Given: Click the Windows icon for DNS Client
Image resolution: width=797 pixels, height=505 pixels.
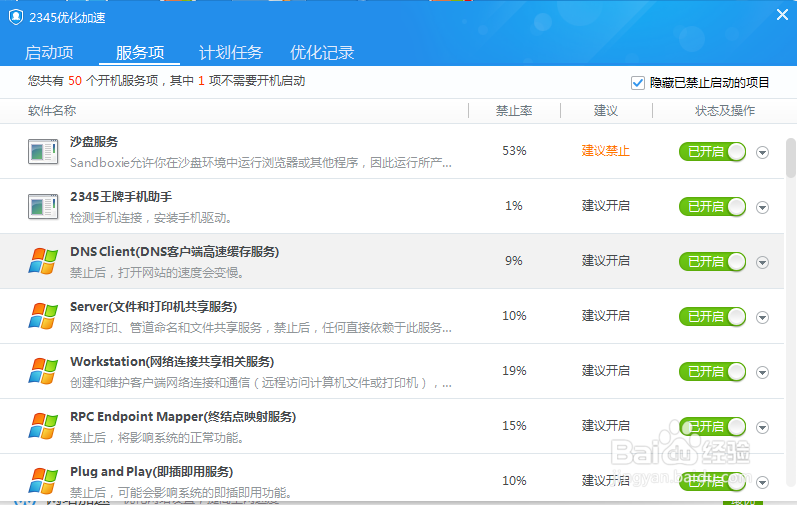Looking at the screenshot, I should pyautogui.click(x=43, y=261).
